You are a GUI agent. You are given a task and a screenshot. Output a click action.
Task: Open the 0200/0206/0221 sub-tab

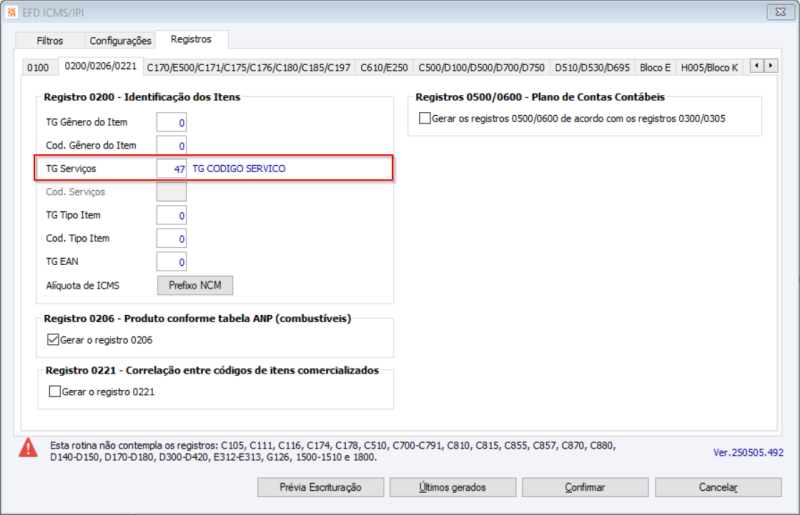101,66
